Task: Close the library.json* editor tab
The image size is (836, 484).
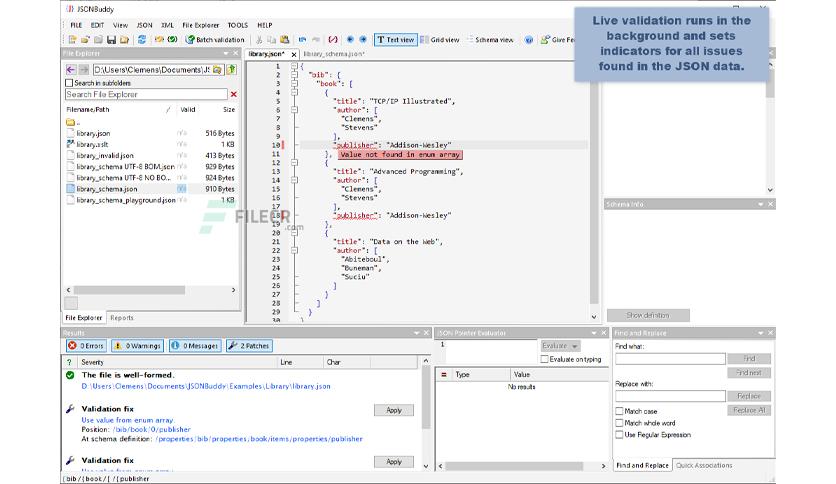Action: click(x=294, y=54)
